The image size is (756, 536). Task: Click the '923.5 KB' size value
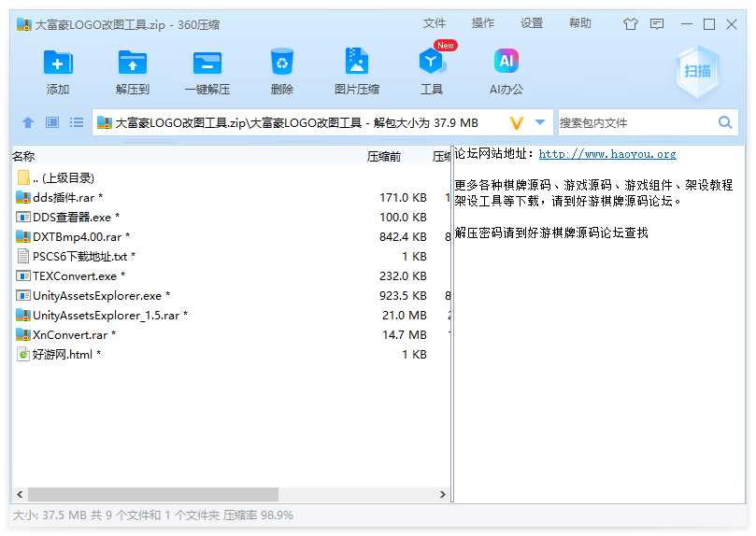click(403, 296)
